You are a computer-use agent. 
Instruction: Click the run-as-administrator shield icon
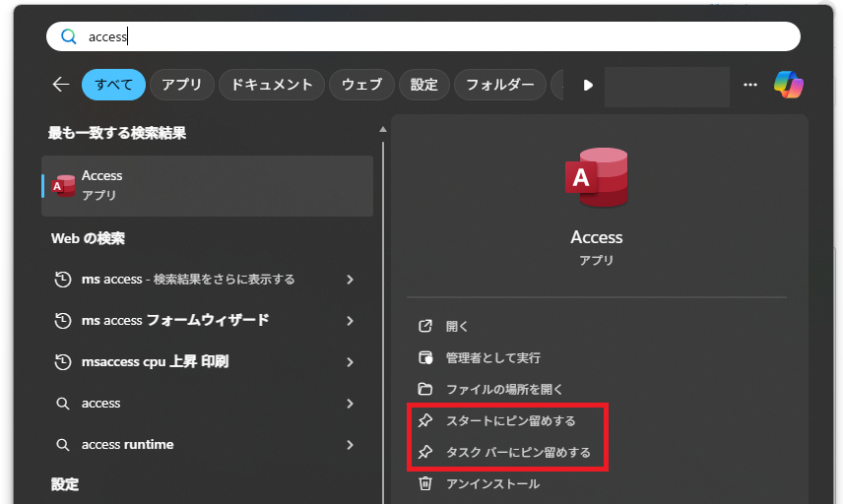(x=425, y=357)
